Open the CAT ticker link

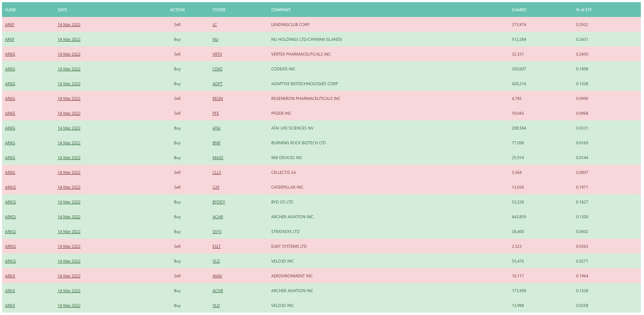point(216,187)
